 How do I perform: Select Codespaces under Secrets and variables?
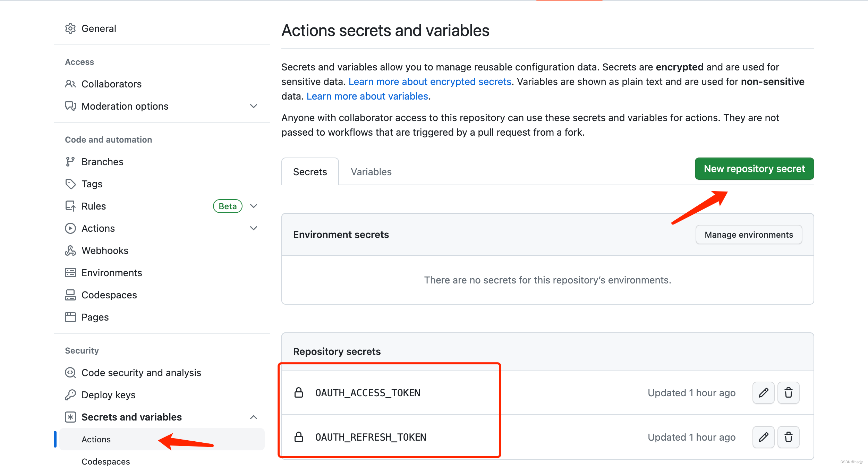pyautogui.click(x=106, y=461)
